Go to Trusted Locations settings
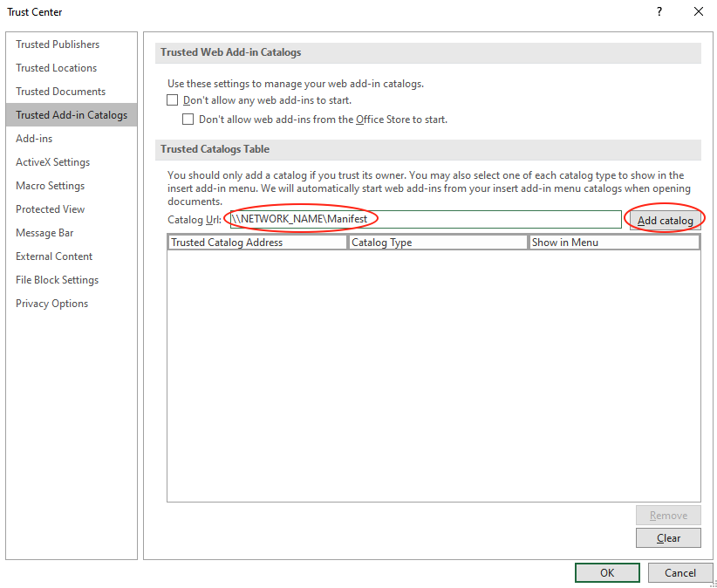This screenshot has height=588, width=717. click(56, 68)
